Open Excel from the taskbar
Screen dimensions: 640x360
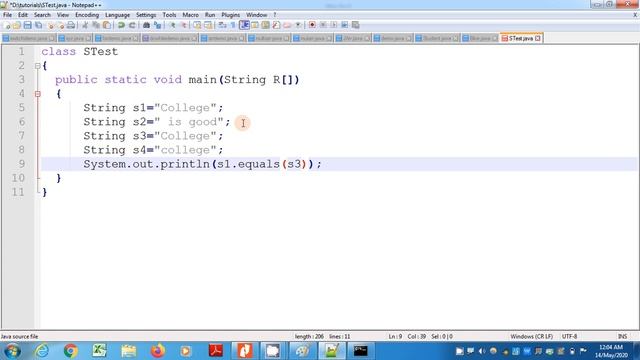99,351
